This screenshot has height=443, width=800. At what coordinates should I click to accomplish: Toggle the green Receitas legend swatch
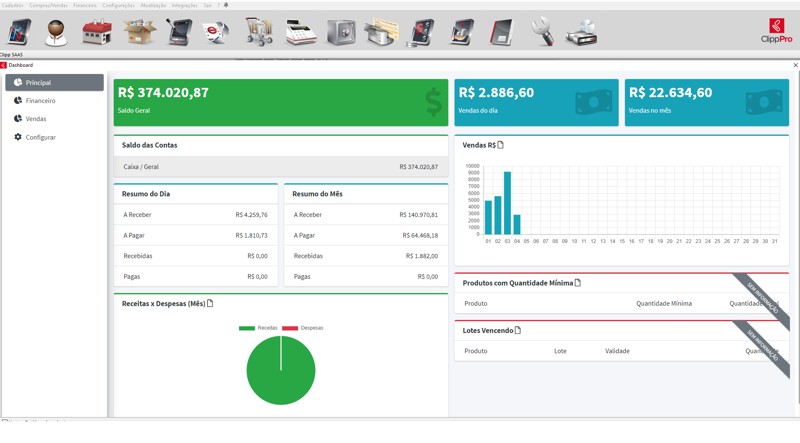click(x=247, y=328)
